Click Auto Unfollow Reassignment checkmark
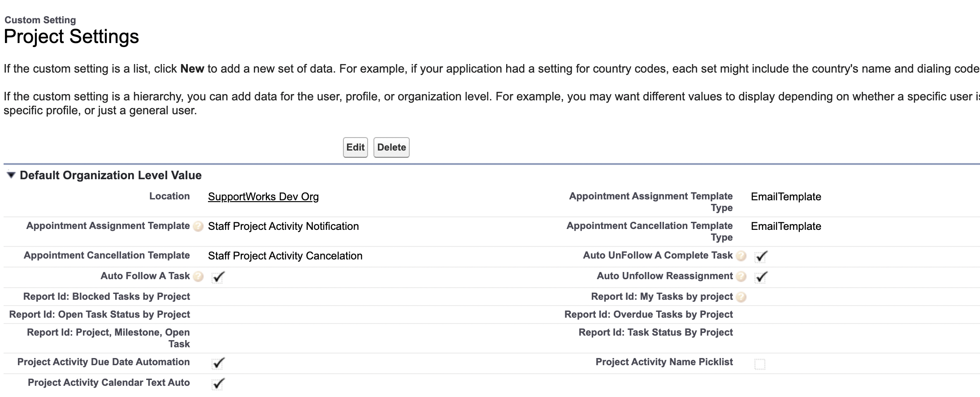980x397 pixels. [x=761, y=277]
